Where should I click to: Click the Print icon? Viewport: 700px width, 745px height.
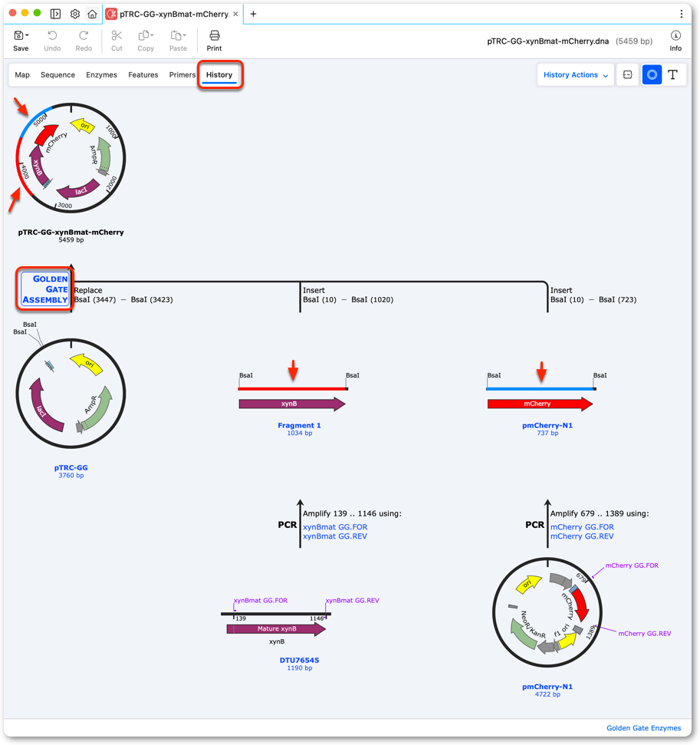(214, 35)
